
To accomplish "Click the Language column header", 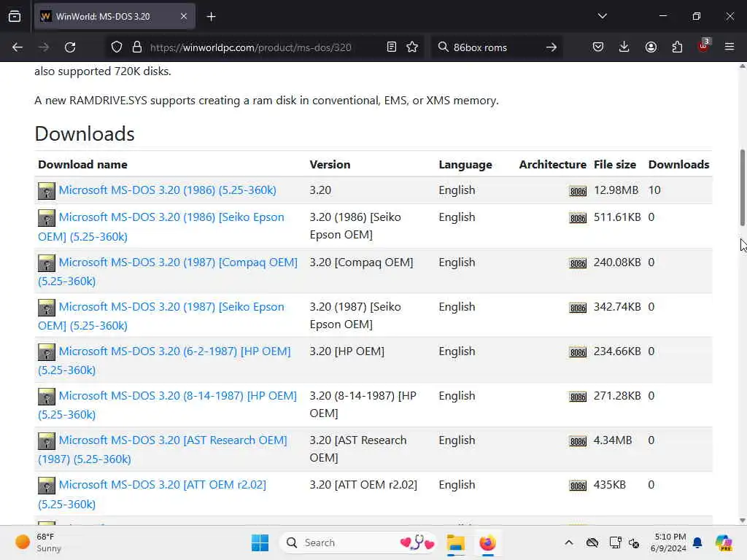I will [465, 164].
